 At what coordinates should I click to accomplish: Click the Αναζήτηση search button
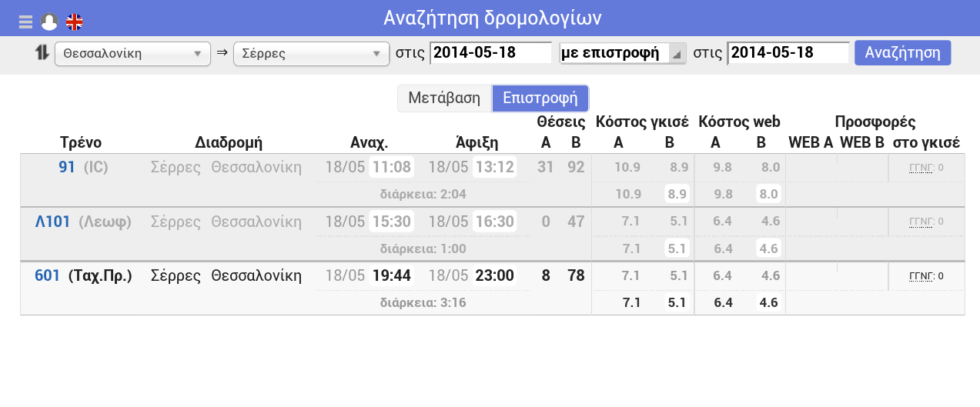tap(902, 53)
